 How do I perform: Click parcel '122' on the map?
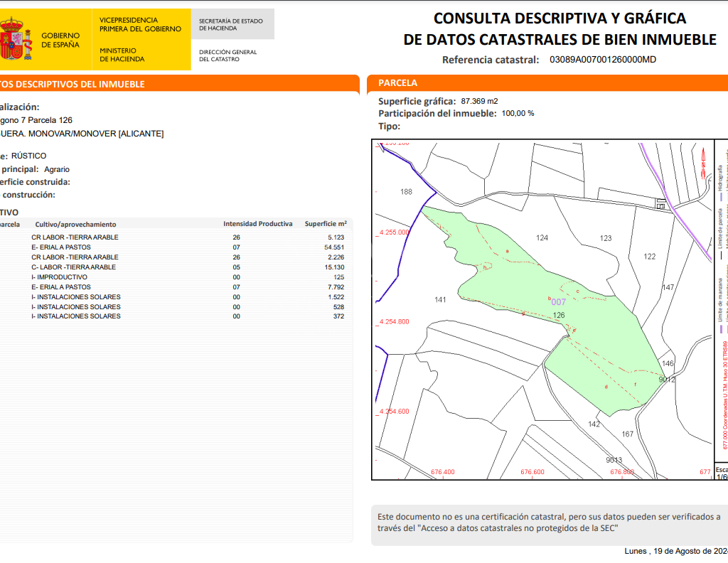tap(650, 256)
